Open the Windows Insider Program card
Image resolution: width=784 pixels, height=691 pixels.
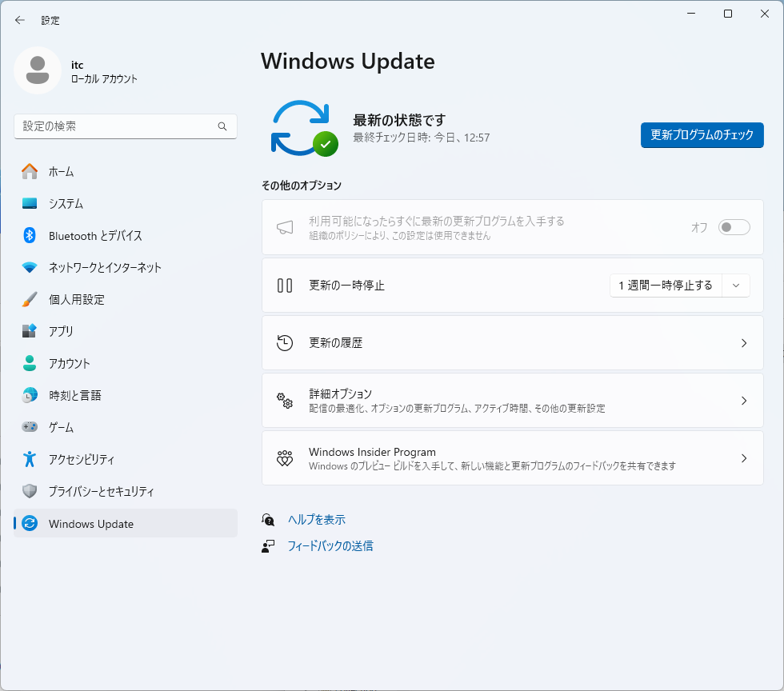pyautogui.click(x=513, y=458)
